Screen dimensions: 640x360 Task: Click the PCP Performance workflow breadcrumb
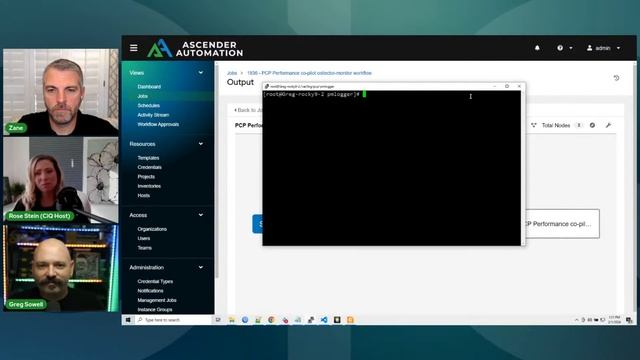(309, 73)
